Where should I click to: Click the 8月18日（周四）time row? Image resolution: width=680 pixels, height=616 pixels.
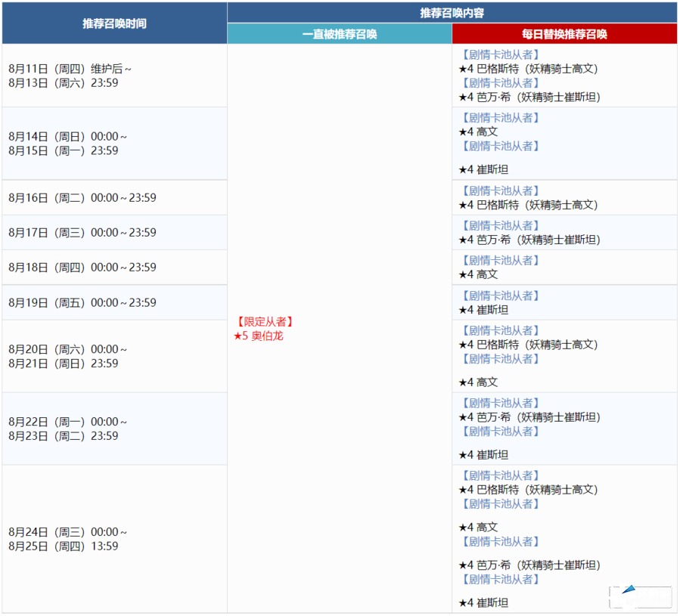click(x=82, y=268)
